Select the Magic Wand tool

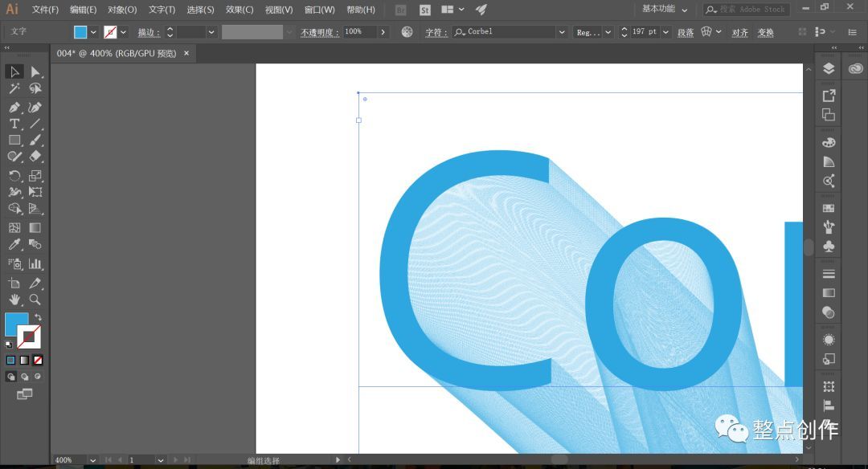(x=14, y=88)
